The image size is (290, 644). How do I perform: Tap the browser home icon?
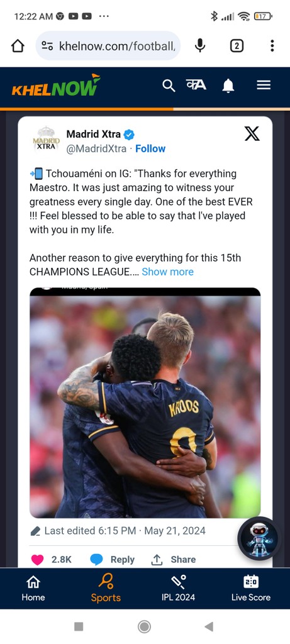(x=18, y=46)
